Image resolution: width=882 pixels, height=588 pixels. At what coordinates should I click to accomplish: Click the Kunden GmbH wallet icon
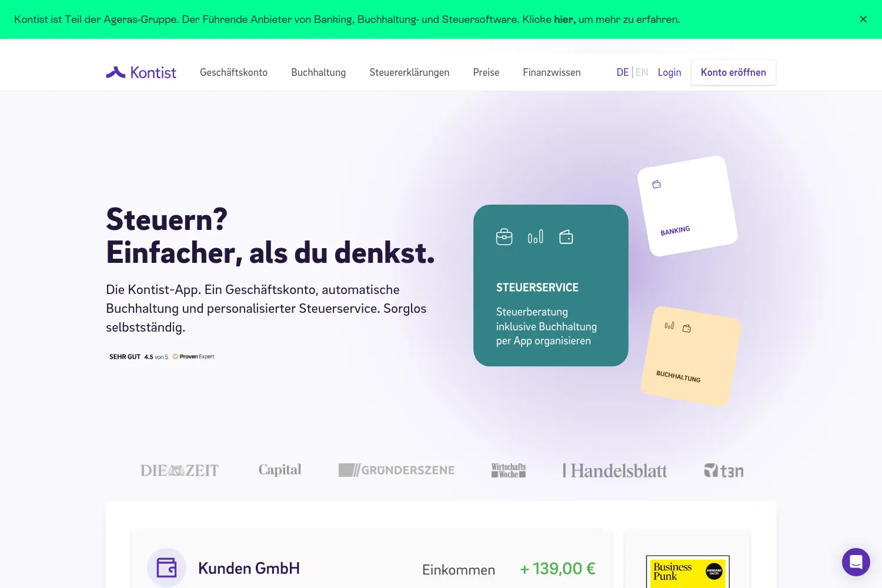pyautogui.click(x=166, y=568)
